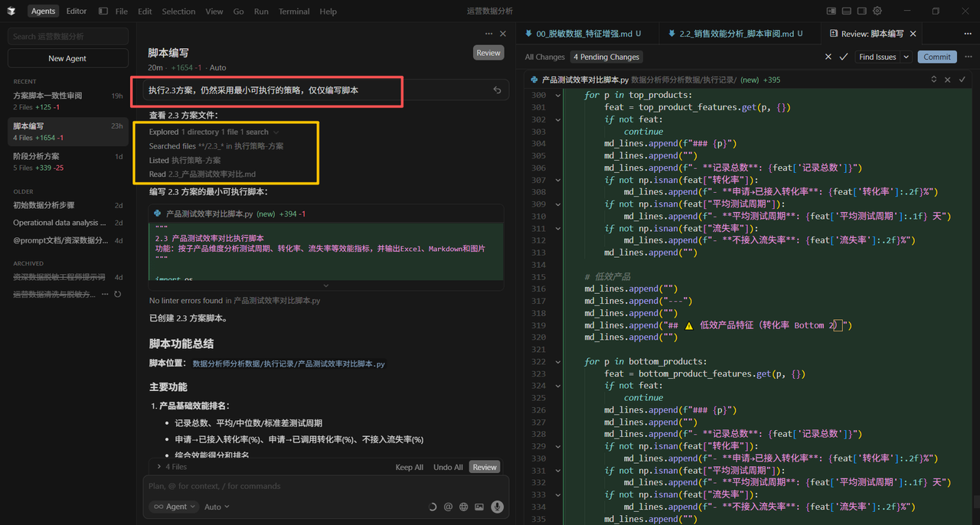Reject file changes with the X icon
Viewport: 980px width, 525px height.
948,80
